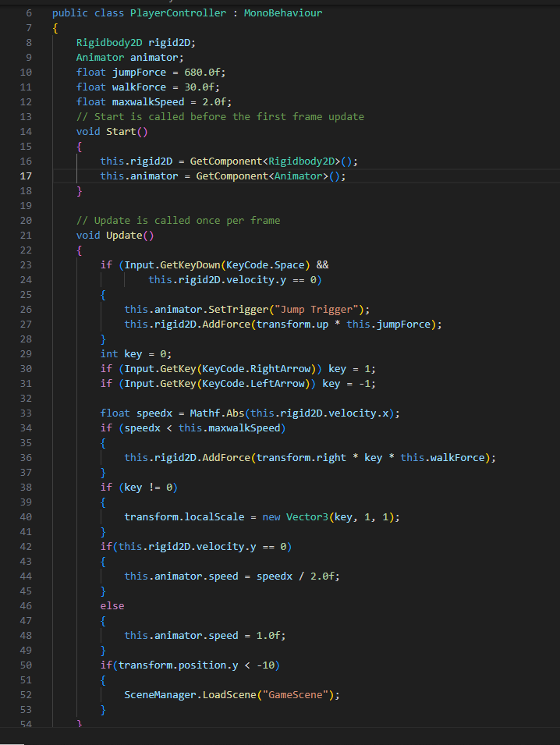Click line number 33 in the gutter
560x745 pixels.
[x=27, y=413]
